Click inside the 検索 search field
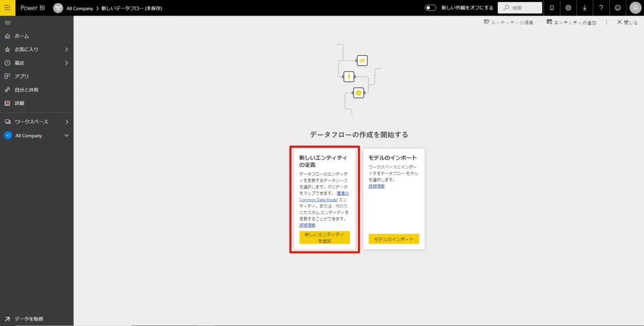The image size is (644, 326). 521,8
